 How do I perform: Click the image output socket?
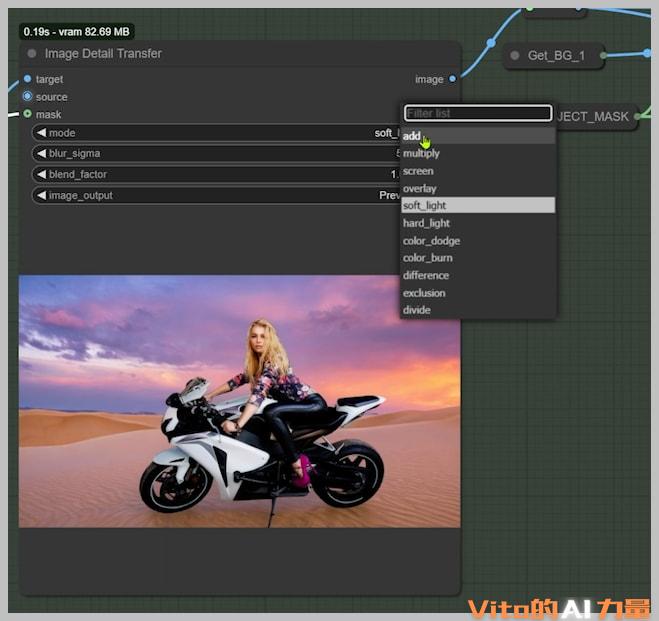453,79
